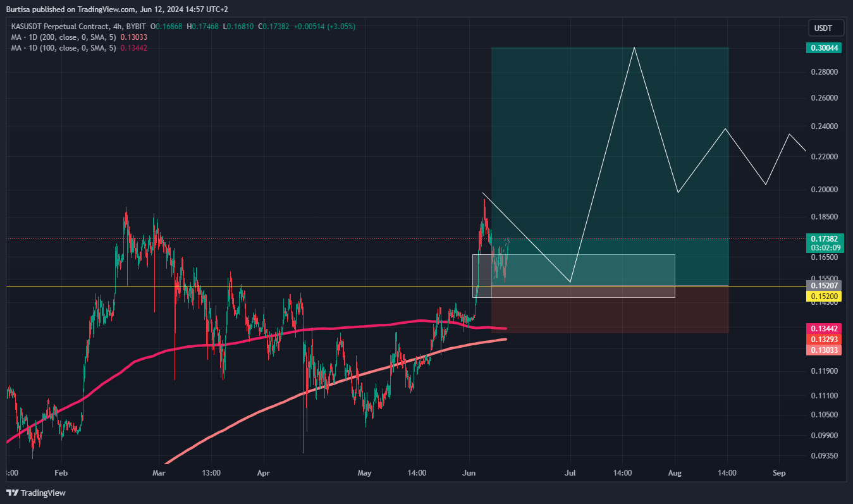Click the low value L0.16810
Screen dimensions: 853x504
pyautogui.click(x=238, y=27)
